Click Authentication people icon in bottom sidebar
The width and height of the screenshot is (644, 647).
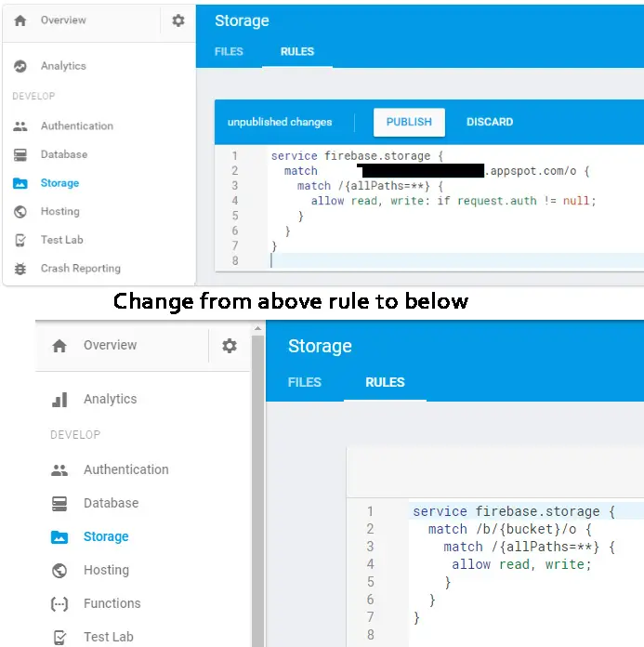pyautogui.click(x=59, y=470)
